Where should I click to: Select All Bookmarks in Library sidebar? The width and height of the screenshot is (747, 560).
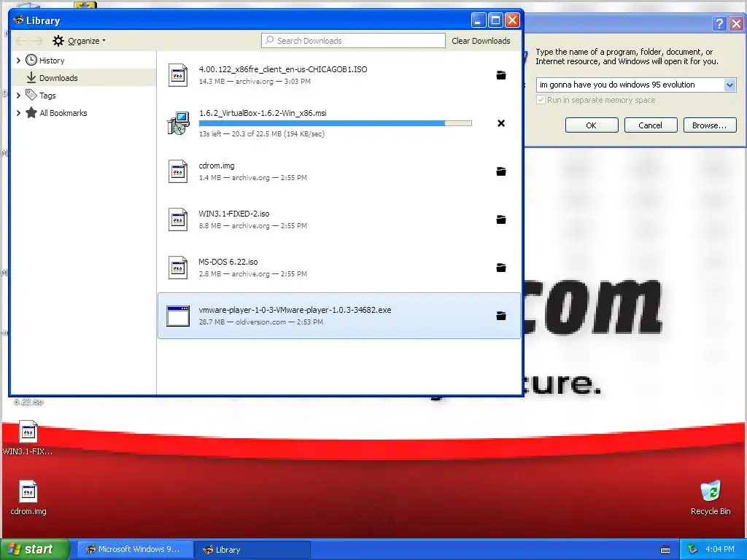pos(83,113)
